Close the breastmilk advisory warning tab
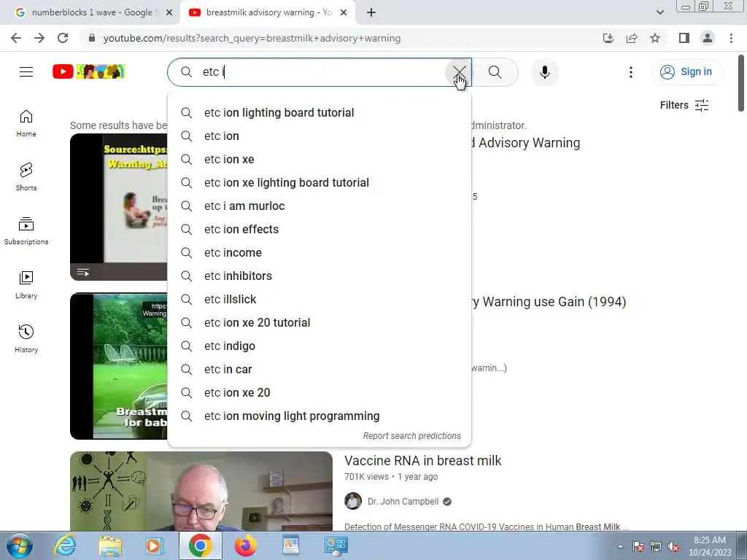The image size is (747, 560). point(344,13)
